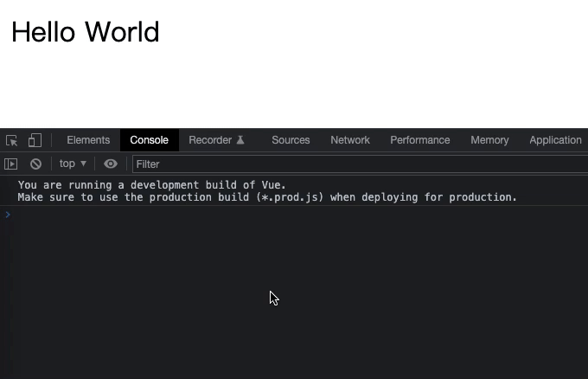This screenshot has height=379, width=588.
Task: Clear console with the ban icon
Action: coord(36,164)
